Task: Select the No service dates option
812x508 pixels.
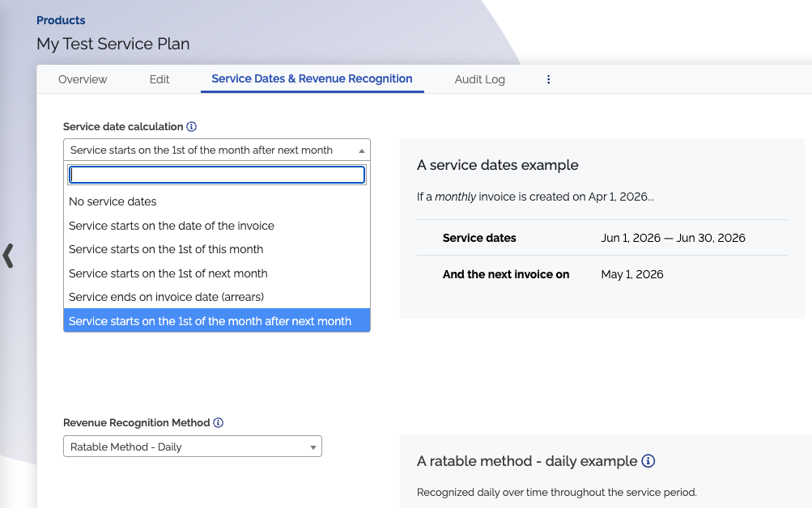Action: point(113,201)
